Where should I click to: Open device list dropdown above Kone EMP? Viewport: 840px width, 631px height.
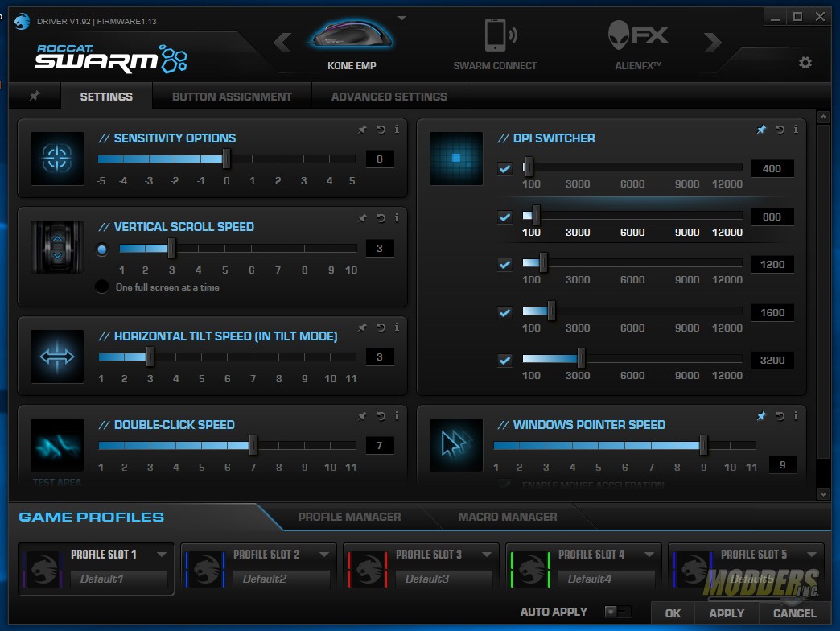[401, 19]
